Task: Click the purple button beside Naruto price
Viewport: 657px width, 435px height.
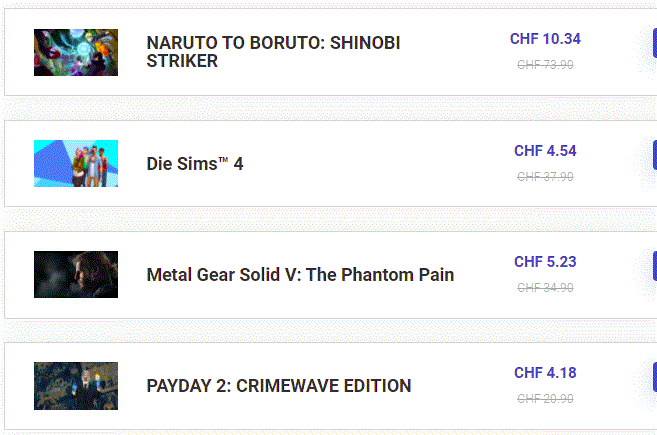Action: (x=655, y=43)
